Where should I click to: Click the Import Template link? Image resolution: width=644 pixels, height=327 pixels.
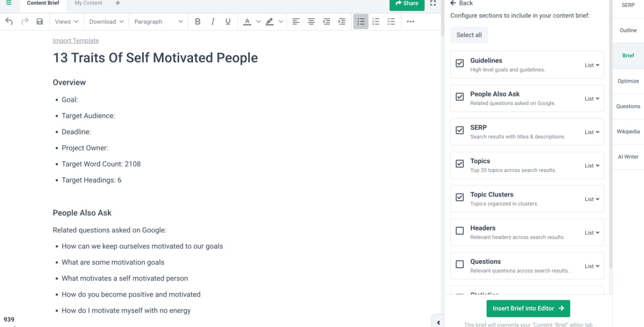click(76, 41)
